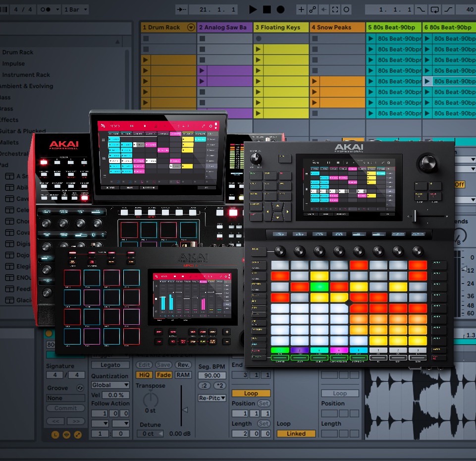Image resolution: width=476 pixels, height=461 pixels.
Task: Click the 4 / 4 time signature field
Action: click(23, 9)
